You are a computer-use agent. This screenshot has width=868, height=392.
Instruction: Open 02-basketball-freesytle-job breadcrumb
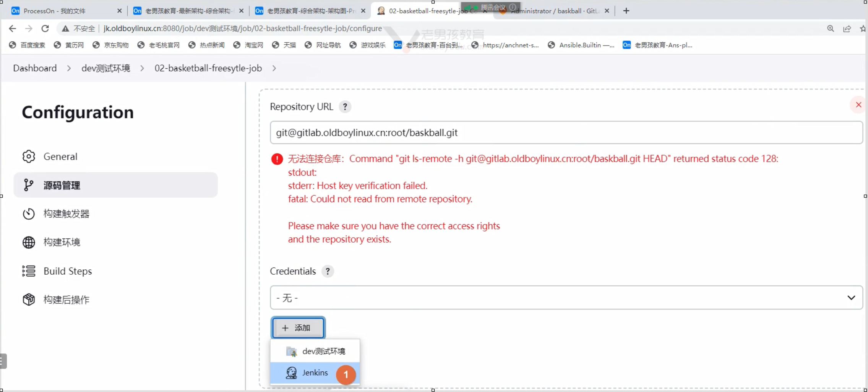(x=208, y=68)
